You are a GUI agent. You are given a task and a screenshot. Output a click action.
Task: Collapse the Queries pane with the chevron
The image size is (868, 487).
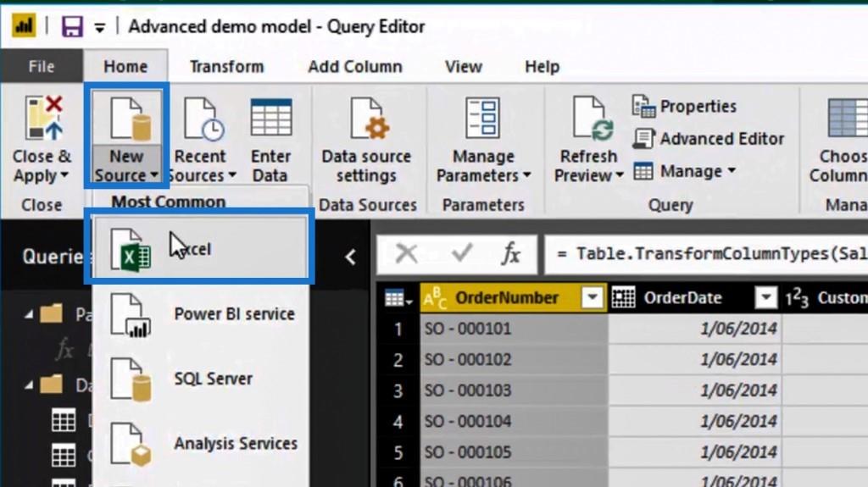tap(350, 257)
